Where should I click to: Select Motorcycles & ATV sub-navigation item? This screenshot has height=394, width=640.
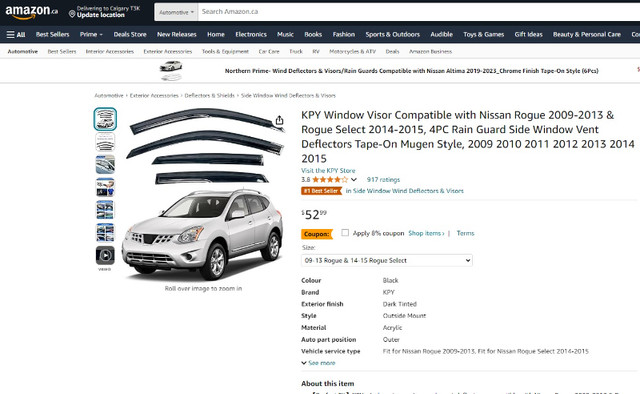click(352, 51)
